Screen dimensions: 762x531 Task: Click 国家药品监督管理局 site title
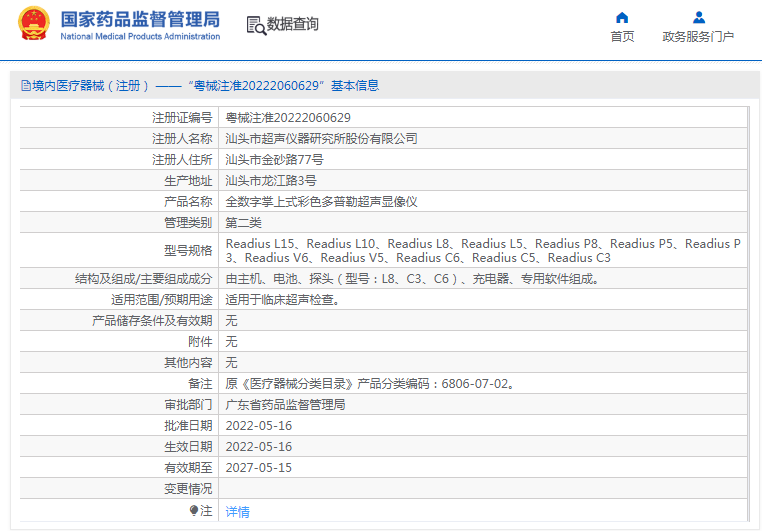(x=140, y=19)
